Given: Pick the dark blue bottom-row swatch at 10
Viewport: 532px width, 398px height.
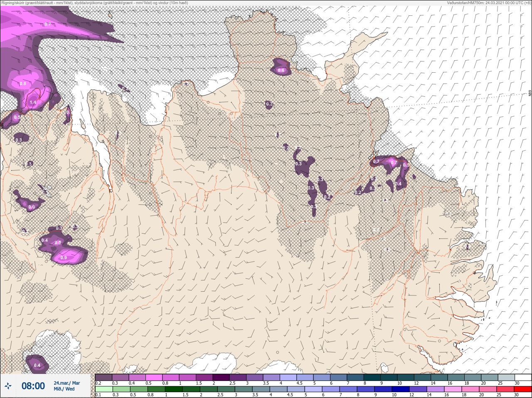Looking at the screenshot, I should tap(401, 389).
